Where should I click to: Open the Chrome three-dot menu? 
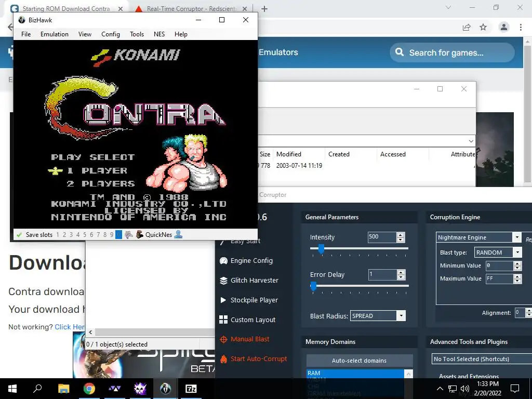point(521,27)
